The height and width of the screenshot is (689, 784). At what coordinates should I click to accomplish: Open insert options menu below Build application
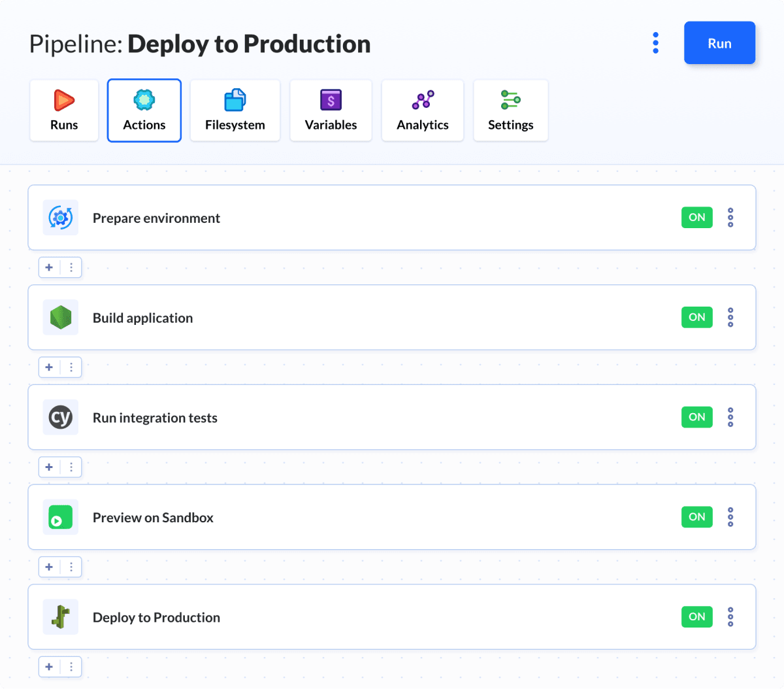click(x=71, y=367)
